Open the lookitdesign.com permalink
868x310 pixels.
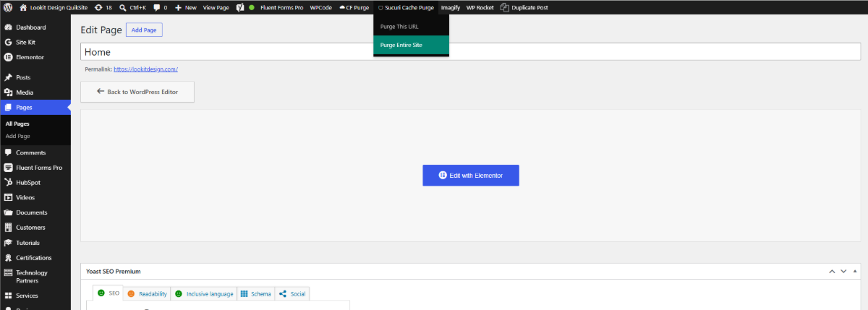click(145, 69)
